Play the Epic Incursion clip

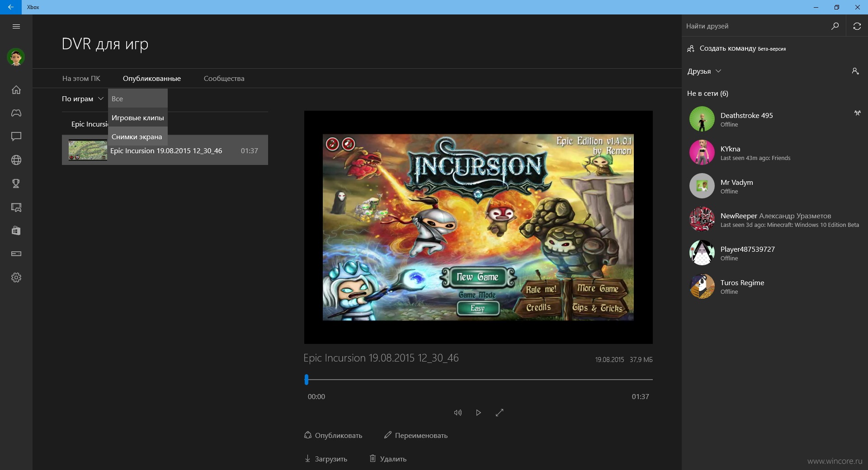click(478, 413)
